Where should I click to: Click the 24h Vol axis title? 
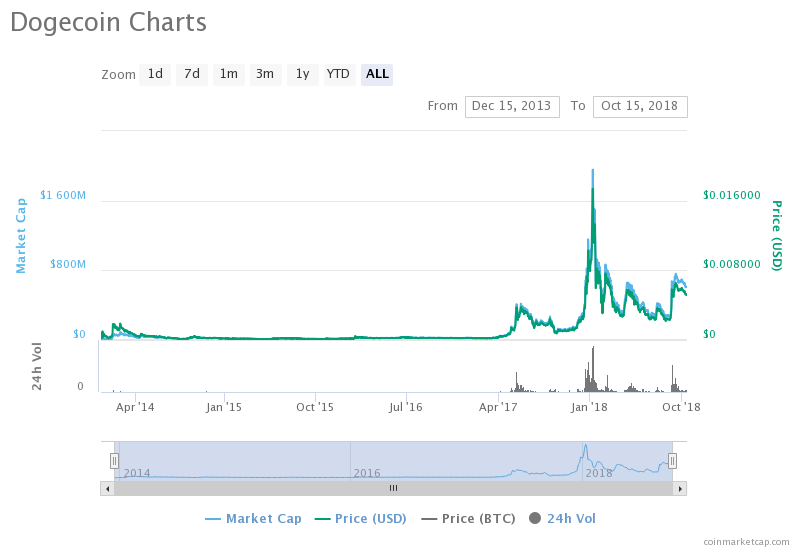click(37, 366)
